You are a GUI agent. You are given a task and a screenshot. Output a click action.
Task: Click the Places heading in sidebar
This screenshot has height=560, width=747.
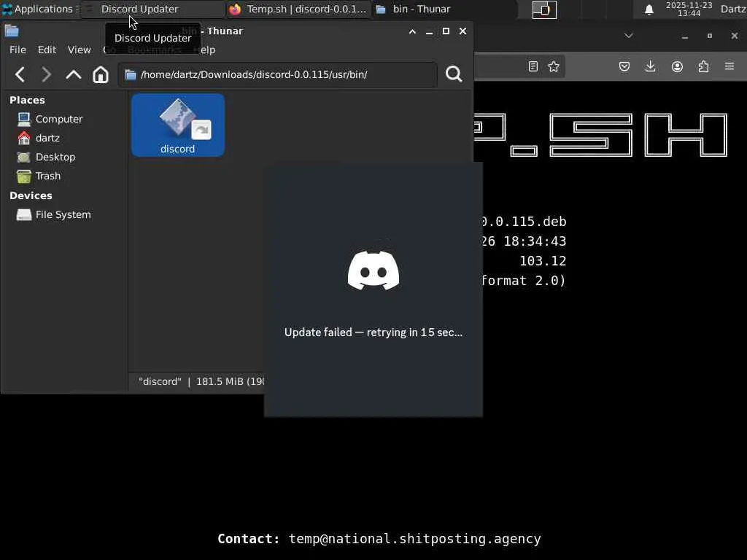point(27,100)
